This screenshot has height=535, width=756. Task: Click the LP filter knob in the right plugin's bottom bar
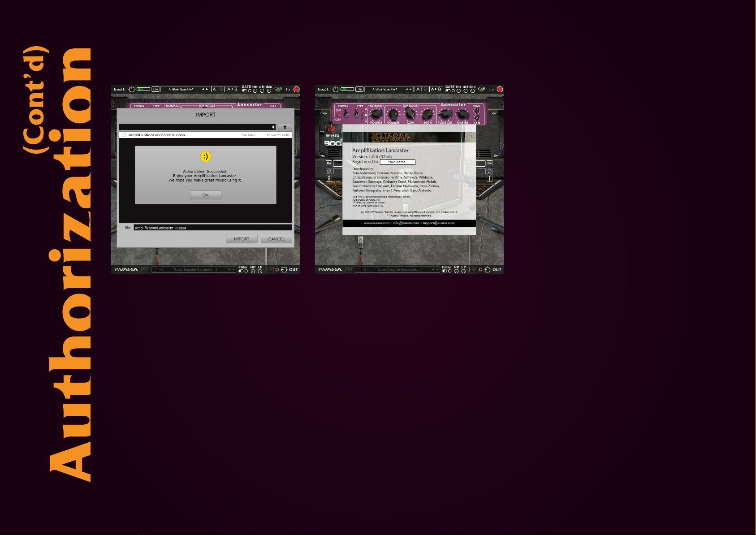coord(463,271)
